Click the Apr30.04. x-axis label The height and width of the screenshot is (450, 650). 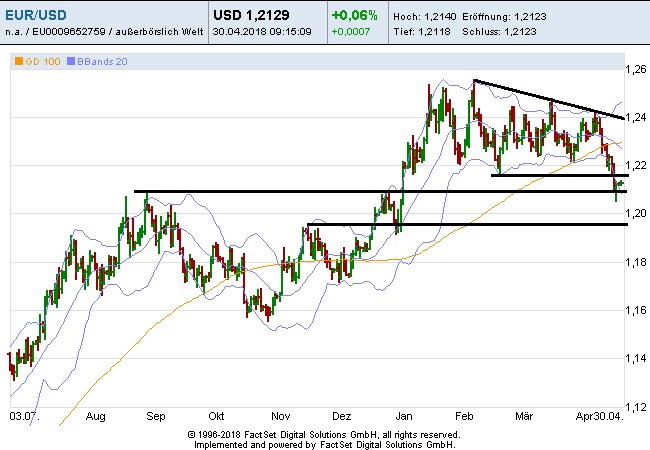pos(599,416)
